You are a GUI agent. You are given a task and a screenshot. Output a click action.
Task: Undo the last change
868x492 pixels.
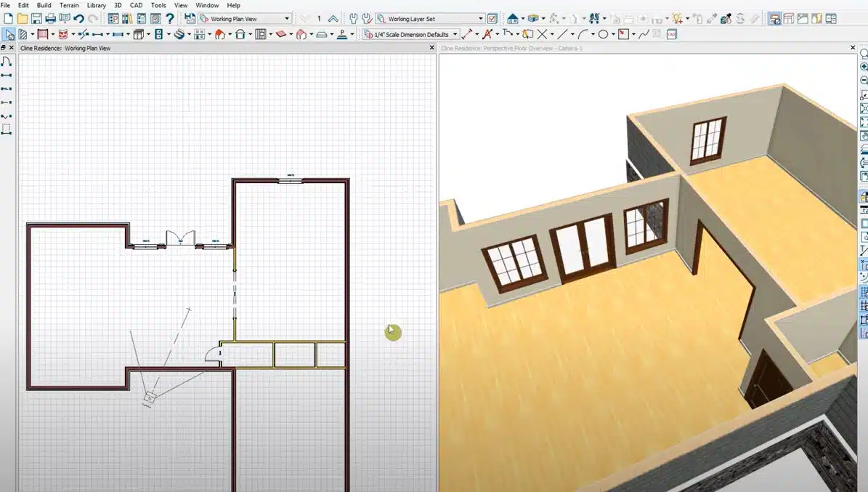coord(76,18)
